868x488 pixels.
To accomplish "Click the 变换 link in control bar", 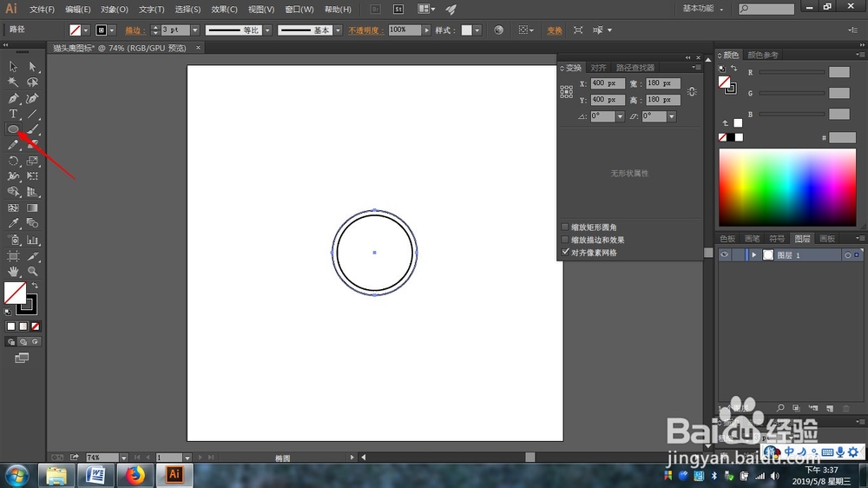I will (554, 30).
